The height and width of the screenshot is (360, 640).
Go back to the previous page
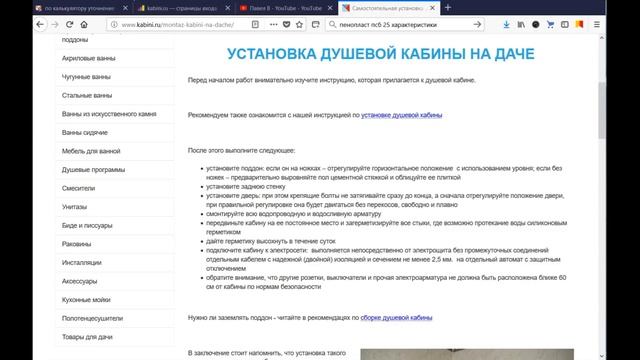pyautogui.click(x=40, y=24)
